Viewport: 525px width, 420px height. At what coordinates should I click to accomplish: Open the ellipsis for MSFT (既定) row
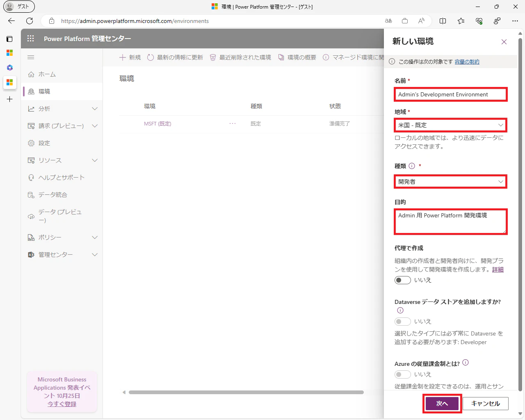(233, 123)
